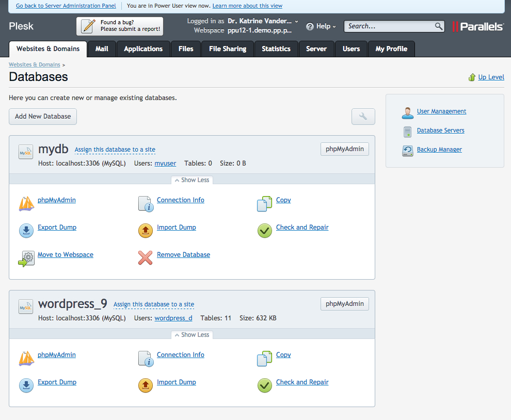Click the Check and Repair link for wordpress_9
The image size is (511, 420).
pos(302,382)
